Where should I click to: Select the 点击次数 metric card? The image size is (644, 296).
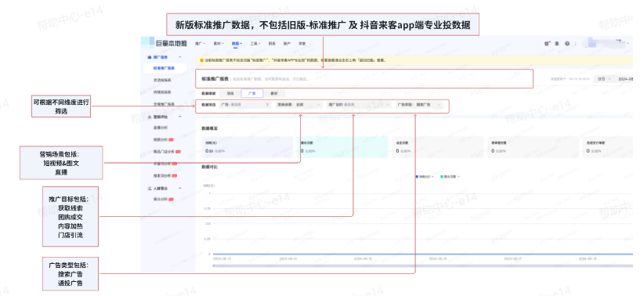click(x=438, y=147)
